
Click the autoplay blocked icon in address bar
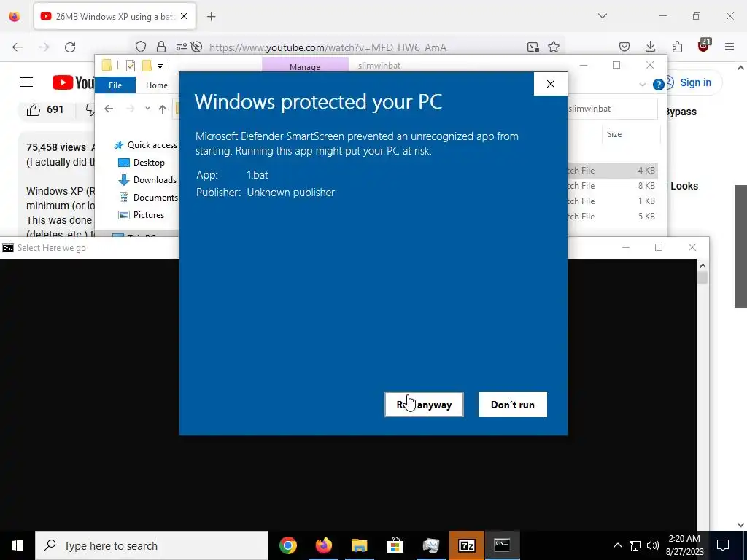click(x=196, y=47)
